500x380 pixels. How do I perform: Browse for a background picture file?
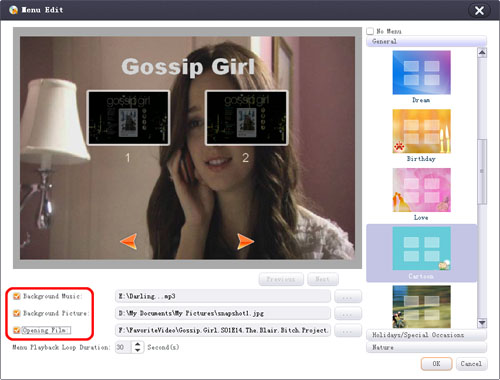(348, 313)
